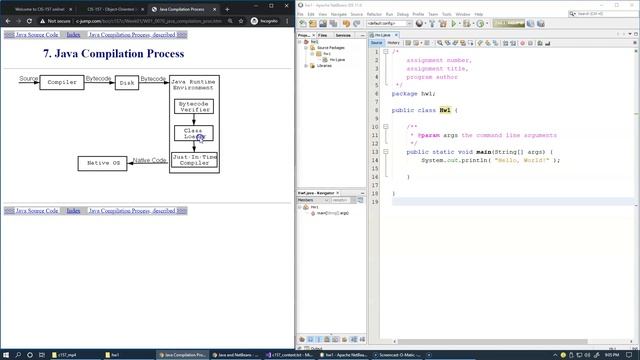Viewport: 640px width, 360px height.
Task: Click the red stop macro recording icon in editor toolbar
Action: [522, 43]
